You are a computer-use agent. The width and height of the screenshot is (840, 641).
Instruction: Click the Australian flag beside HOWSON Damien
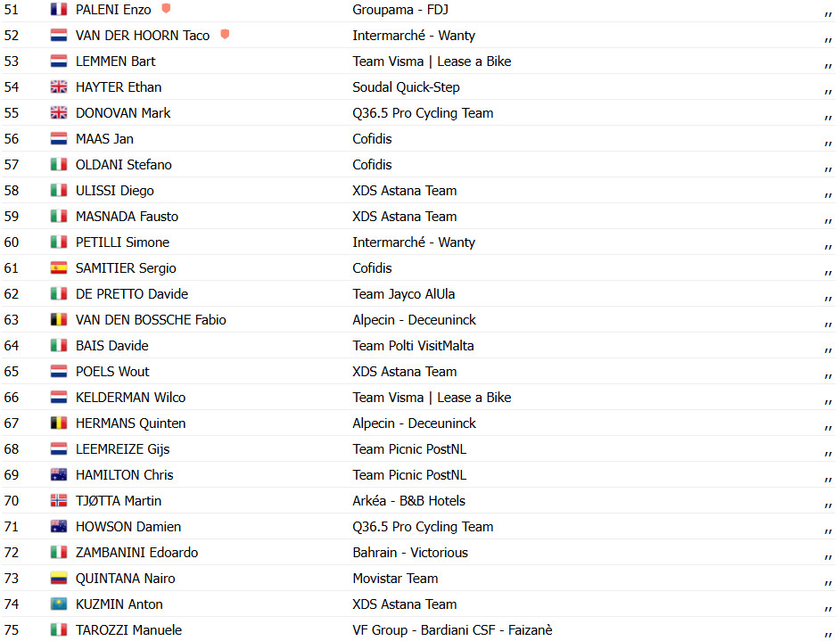pyautogui.click(x=59, y=526)
